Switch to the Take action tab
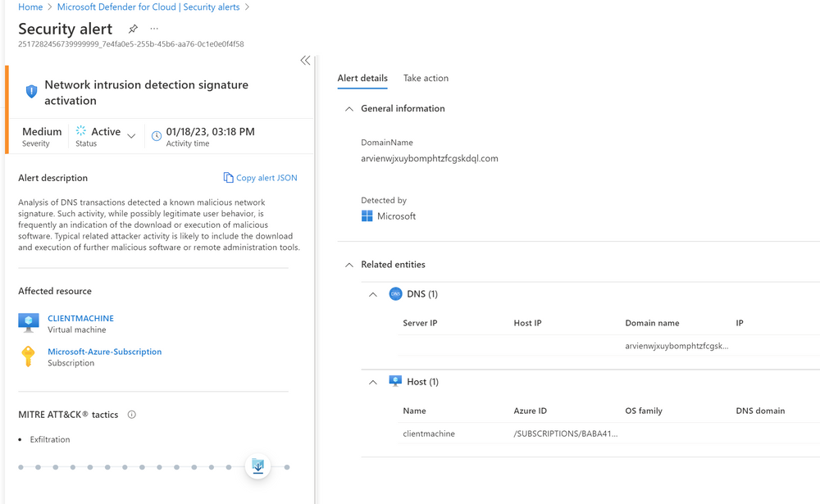Screen dimensions: 820x504 click(x=426, y=78)
